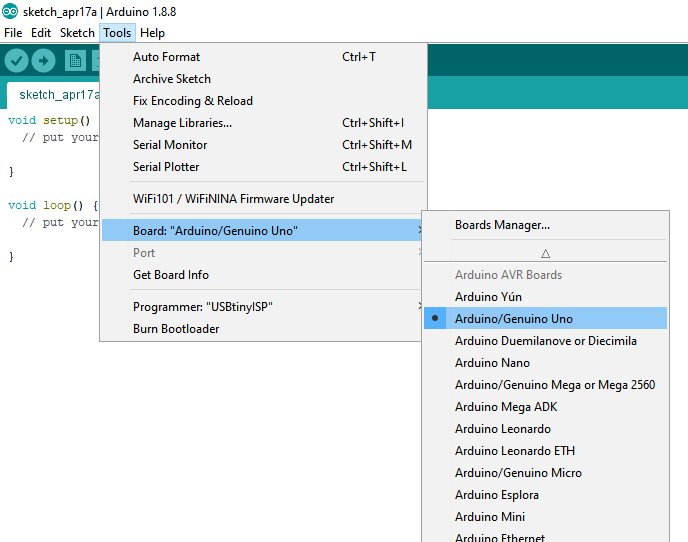Click the Verify checkmark icon
The width and height of the screenshot is (688, 542).
point(17,61)
